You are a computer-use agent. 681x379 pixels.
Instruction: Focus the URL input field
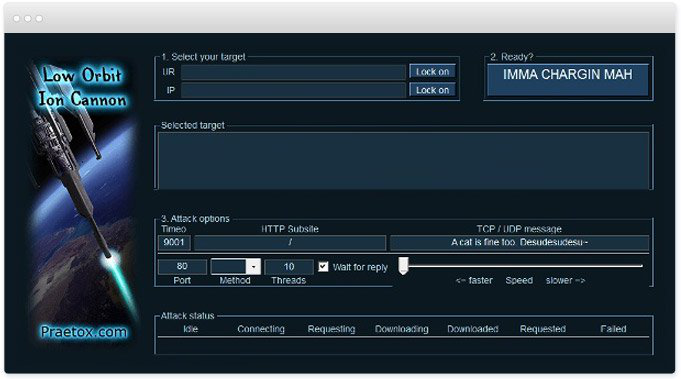(x=293, y=72)
